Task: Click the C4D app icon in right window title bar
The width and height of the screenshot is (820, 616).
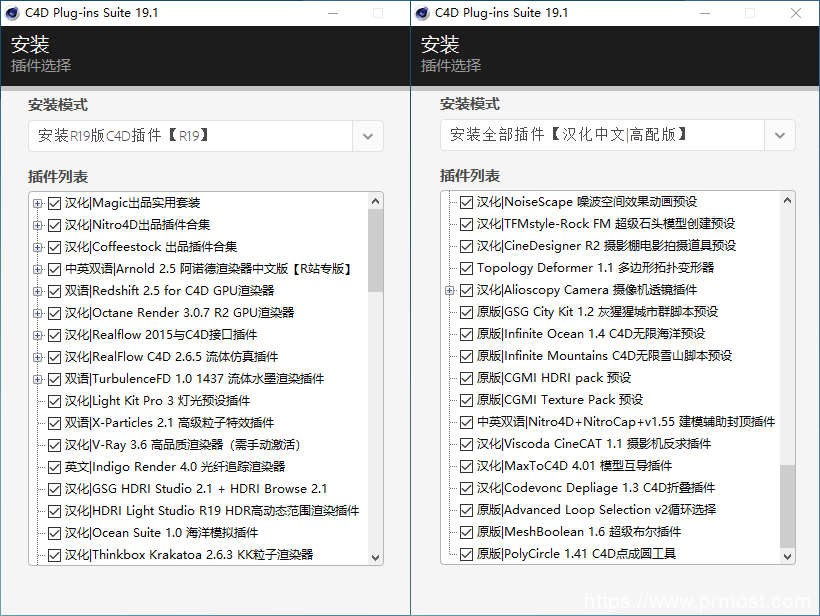Action: [x=422, y=13]
